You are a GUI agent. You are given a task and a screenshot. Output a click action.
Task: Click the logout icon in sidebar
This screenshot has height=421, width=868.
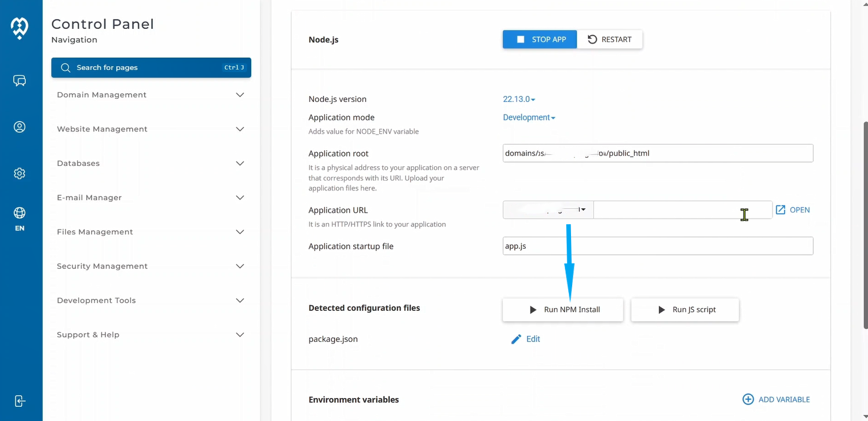(20, 401)
